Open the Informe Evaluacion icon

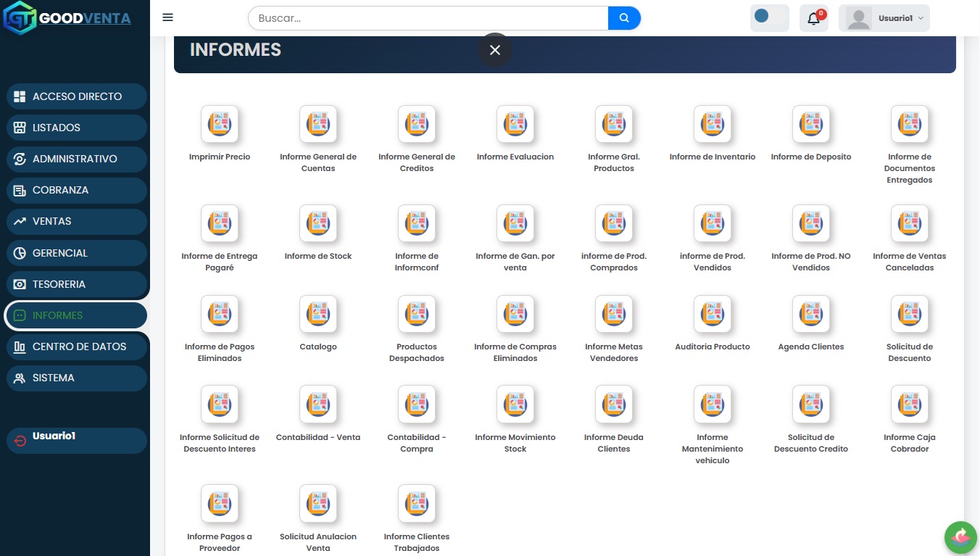click(515, 124)
